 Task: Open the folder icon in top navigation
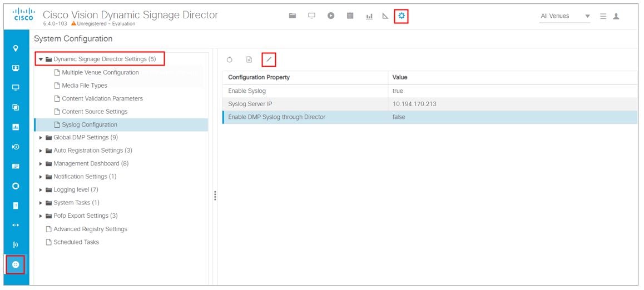click(292, 16)
